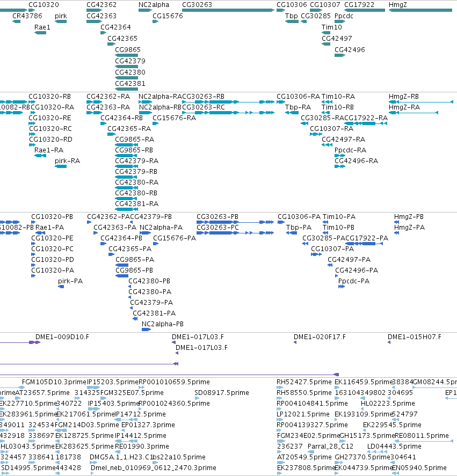Click the CG42496-RA transcript label
The height and width of the screenshot is (476, 457).
[x=356, y=160]
